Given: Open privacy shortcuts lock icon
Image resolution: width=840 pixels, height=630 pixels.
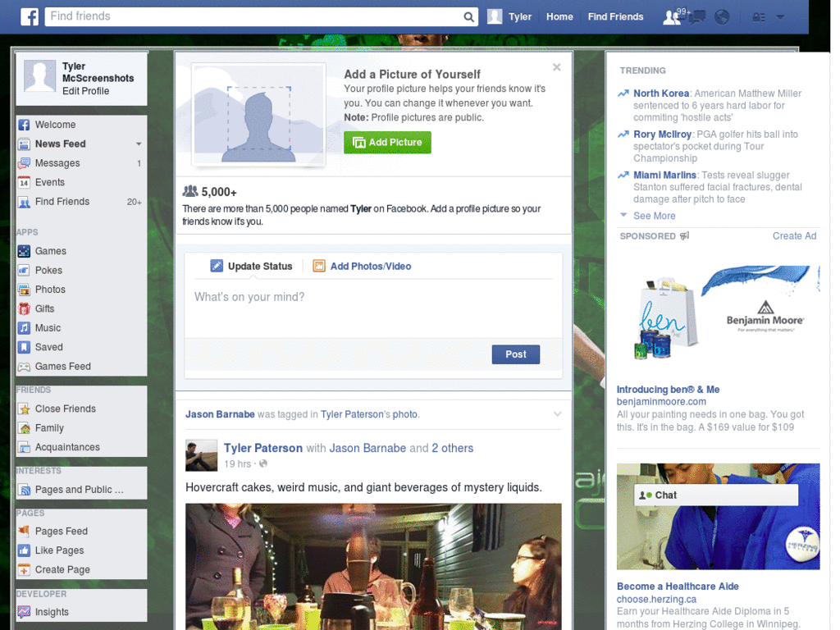Looking at the screenshot, I should coord(758,17).
